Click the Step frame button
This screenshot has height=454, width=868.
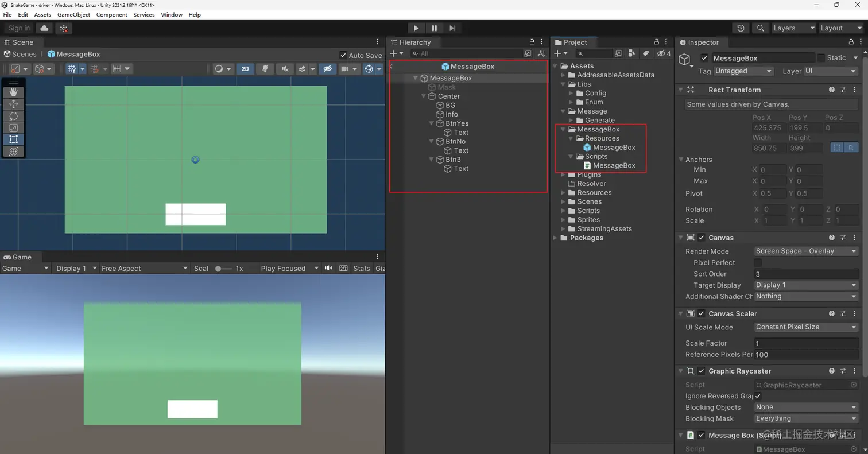click(x=454, y=28)
